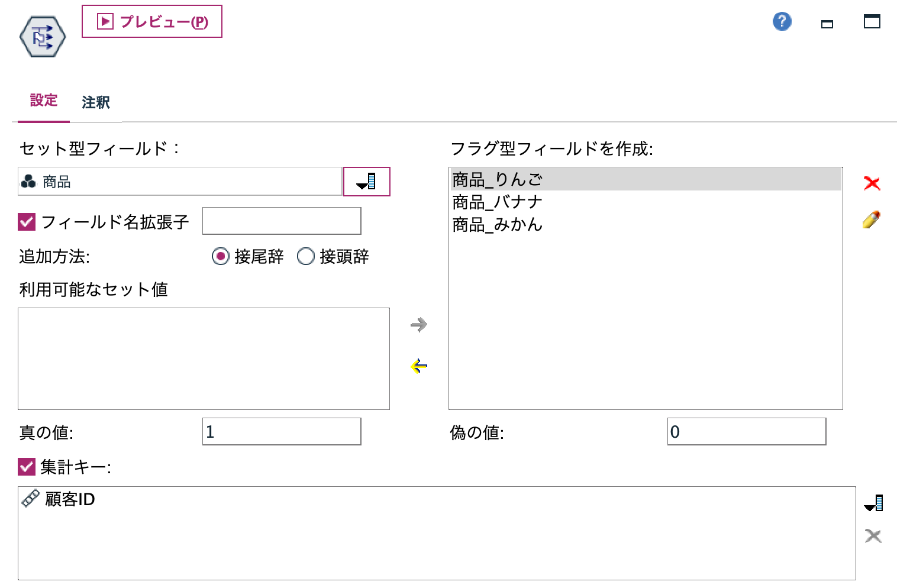
Task: Click the yellow left-arrow transfer icon
Action: [418, 366]
